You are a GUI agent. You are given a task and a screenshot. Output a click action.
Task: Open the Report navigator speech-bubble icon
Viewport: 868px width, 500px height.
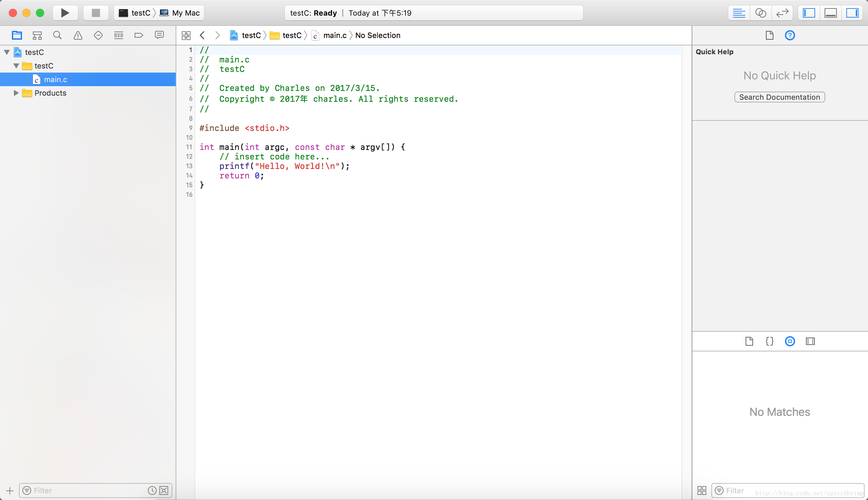click(159, 35)
